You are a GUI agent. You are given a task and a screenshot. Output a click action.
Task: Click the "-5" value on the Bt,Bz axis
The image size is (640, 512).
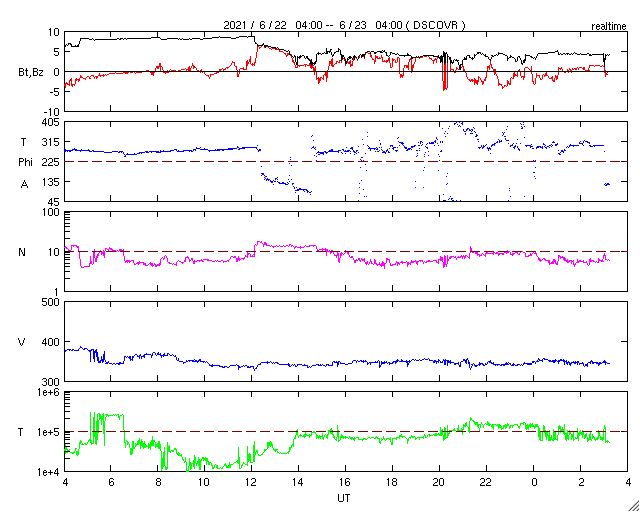tap(55, 92)
